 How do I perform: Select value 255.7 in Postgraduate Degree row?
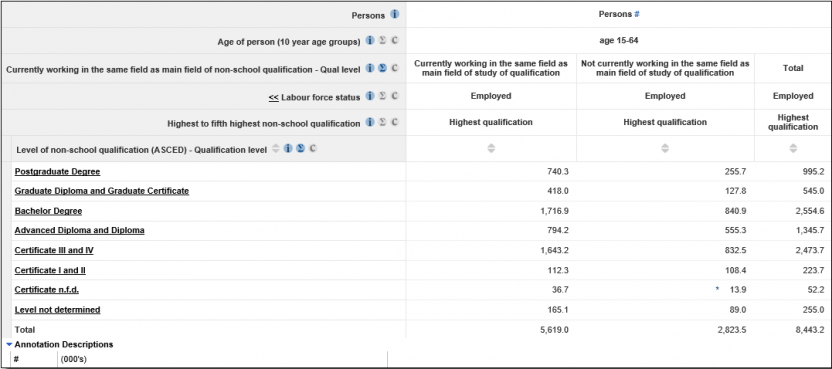(735, 171)
